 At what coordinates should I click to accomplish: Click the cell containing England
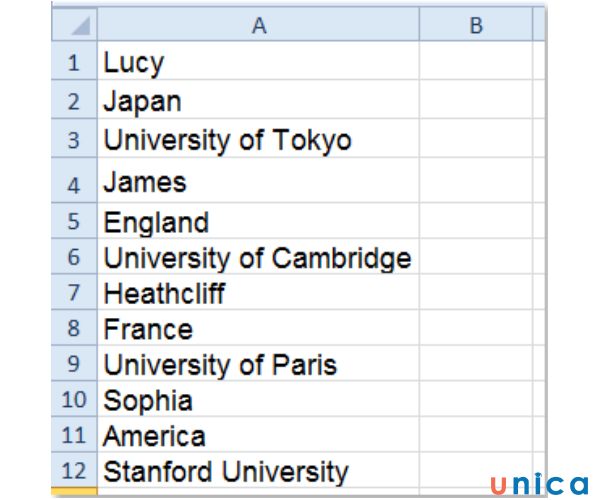click(x=258, y=221)
